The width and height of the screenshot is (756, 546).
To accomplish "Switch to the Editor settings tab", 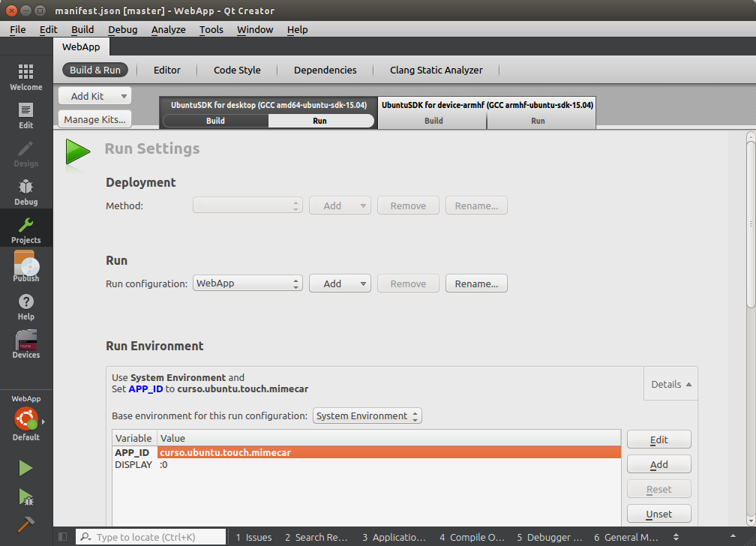I will coord(166,70).
